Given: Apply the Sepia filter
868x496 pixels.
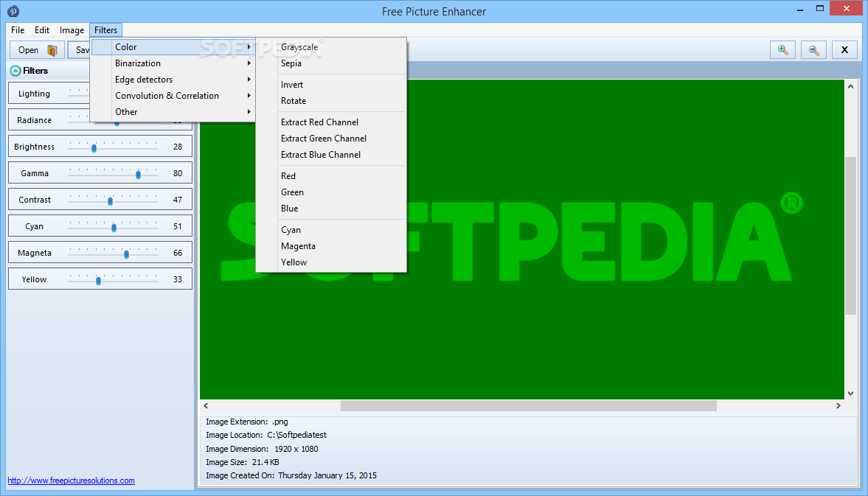Looking at the screenshot, I should (331, 63).
